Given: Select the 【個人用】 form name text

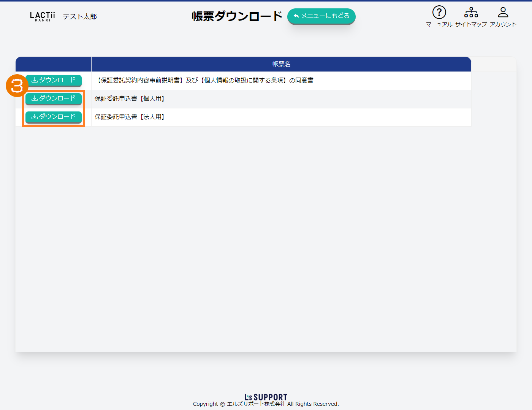Looking at the screenshot, I should click(130, 99).
